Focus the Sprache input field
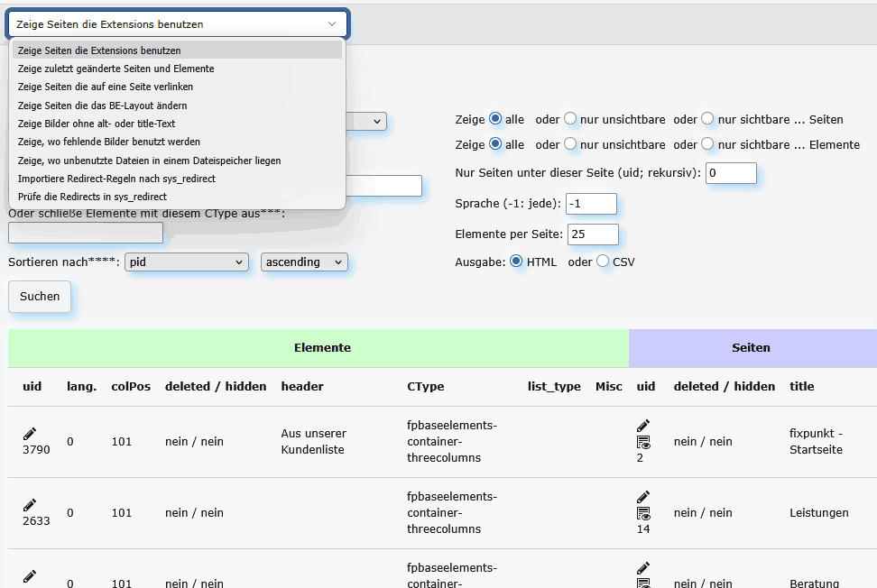This screenshot has width=877, height=588. [x=591, y=204]
